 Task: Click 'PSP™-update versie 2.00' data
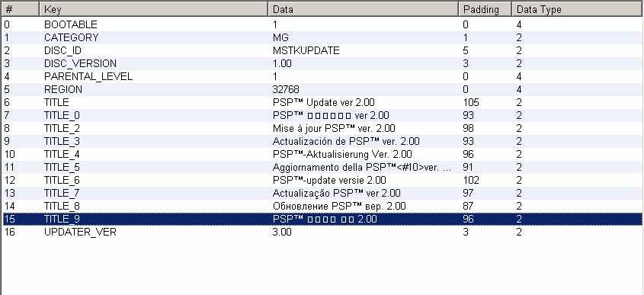click(x=329, y=181)
